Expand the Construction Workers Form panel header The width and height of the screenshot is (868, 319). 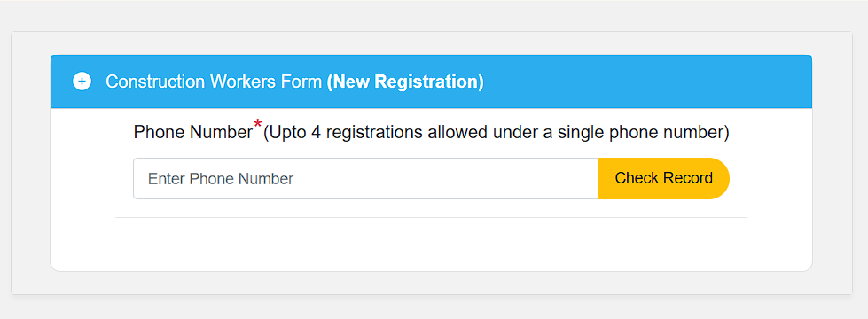431,82
